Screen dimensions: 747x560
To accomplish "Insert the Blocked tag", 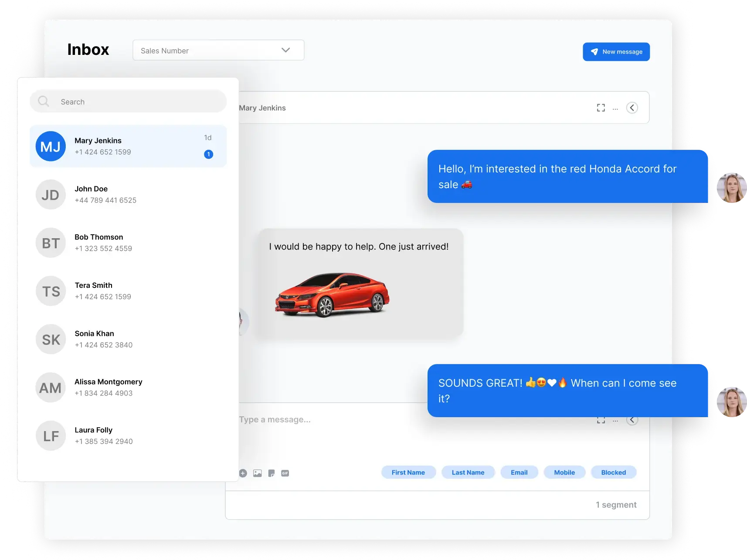I will (x=614, y=472).
